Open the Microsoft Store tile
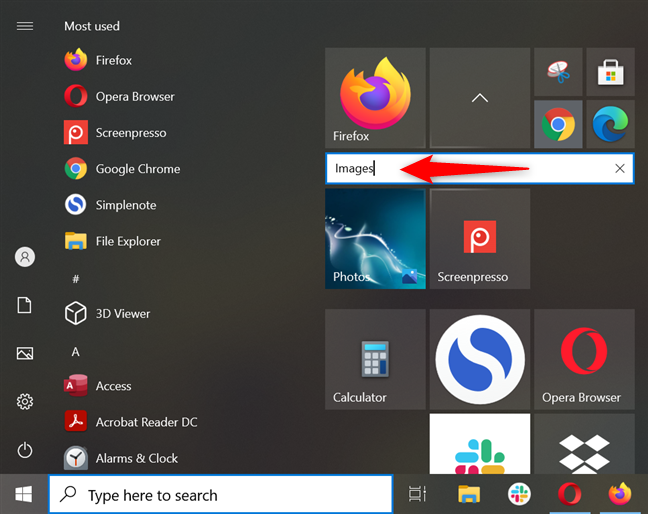The width and height of the screenshot is (648, 514). (x=610, y=72)
